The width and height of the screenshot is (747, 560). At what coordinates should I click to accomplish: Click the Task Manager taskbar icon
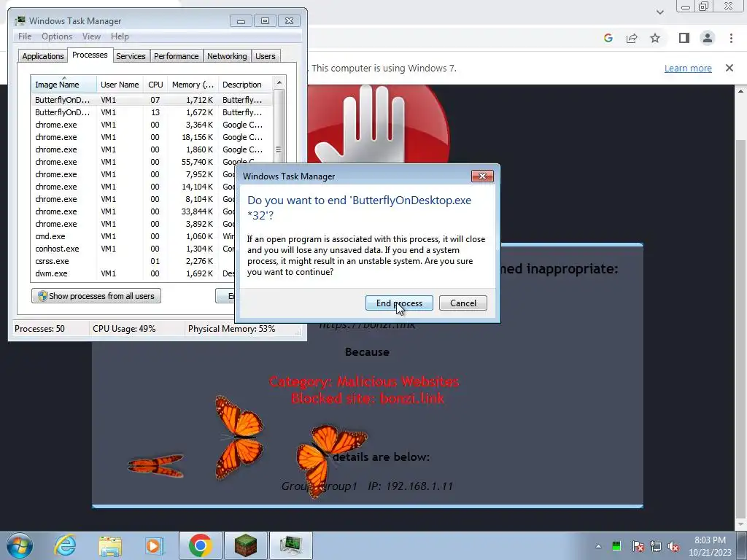tap(291, 545)
